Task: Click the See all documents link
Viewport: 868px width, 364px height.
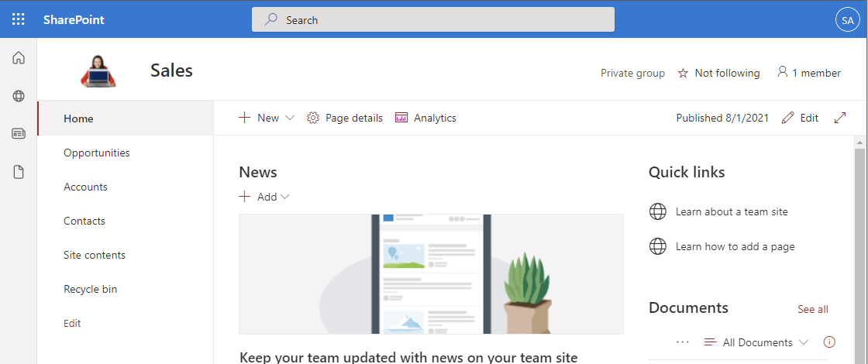Action: (x=812, y=309)
